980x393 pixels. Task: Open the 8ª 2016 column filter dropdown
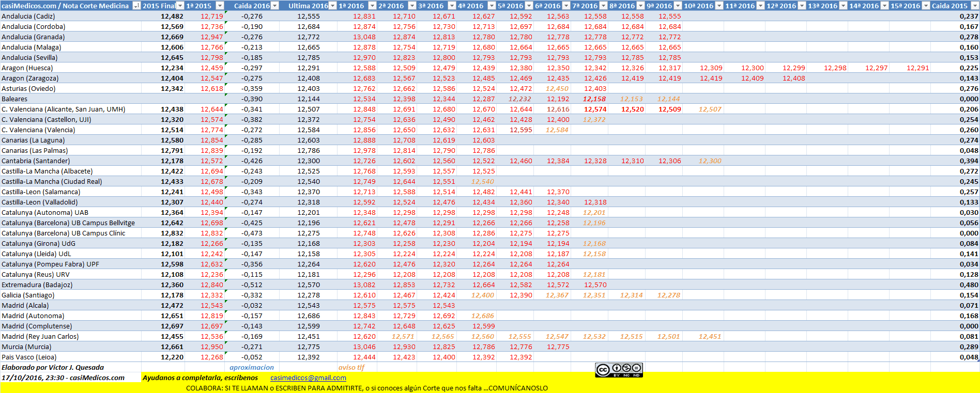tap(640, 6)
